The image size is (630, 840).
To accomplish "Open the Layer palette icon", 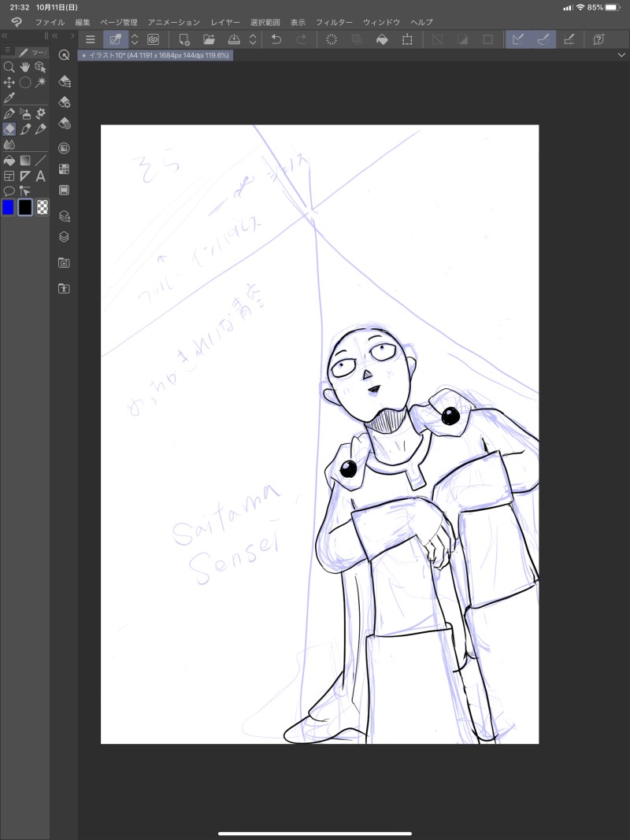I will pyautogui.click(x=64, y=237).
